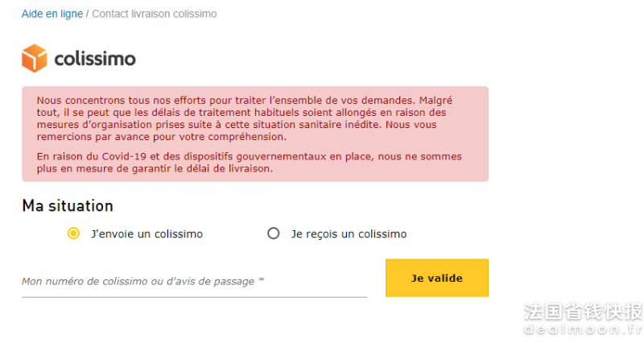Submit with the yellow Je valide button
Screen dimensions: 644x343
(x=437, y=278)
